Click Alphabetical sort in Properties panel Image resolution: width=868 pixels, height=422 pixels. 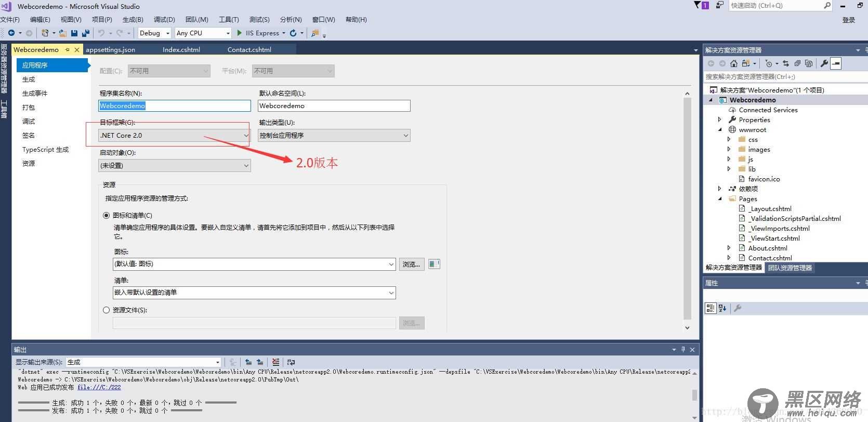722,308
